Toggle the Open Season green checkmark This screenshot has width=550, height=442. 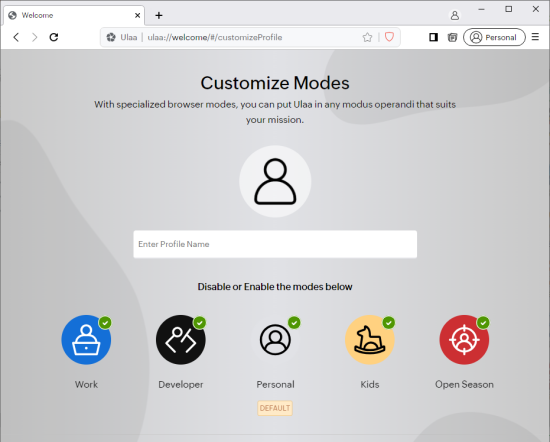click(483, 322)
